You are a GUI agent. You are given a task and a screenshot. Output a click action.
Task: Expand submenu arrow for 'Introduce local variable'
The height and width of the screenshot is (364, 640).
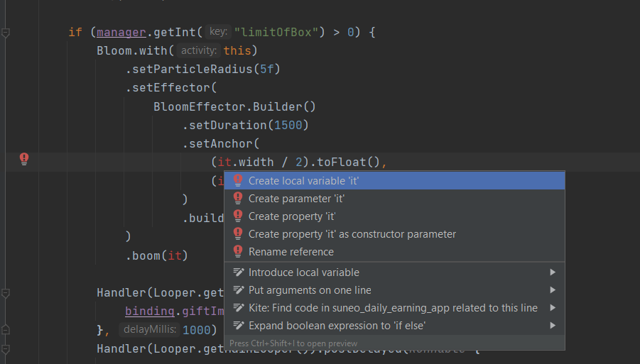(553, 272)
